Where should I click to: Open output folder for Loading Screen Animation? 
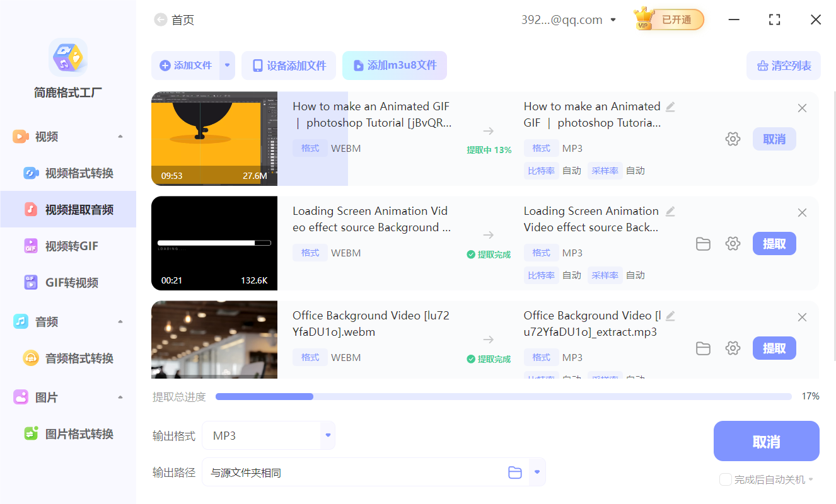click(x=703, y=243)
